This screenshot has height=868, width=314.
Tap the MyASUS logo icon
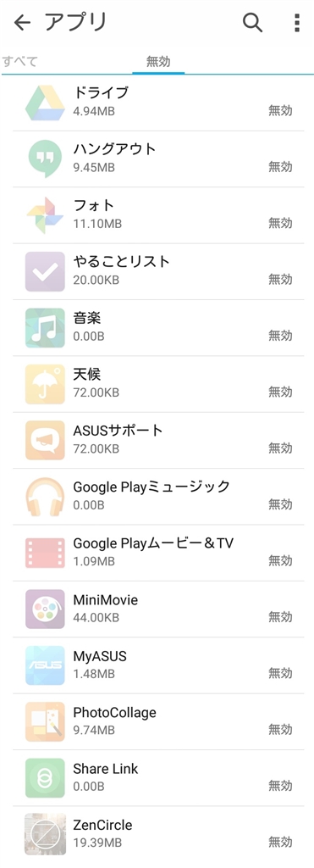point(45,665)
